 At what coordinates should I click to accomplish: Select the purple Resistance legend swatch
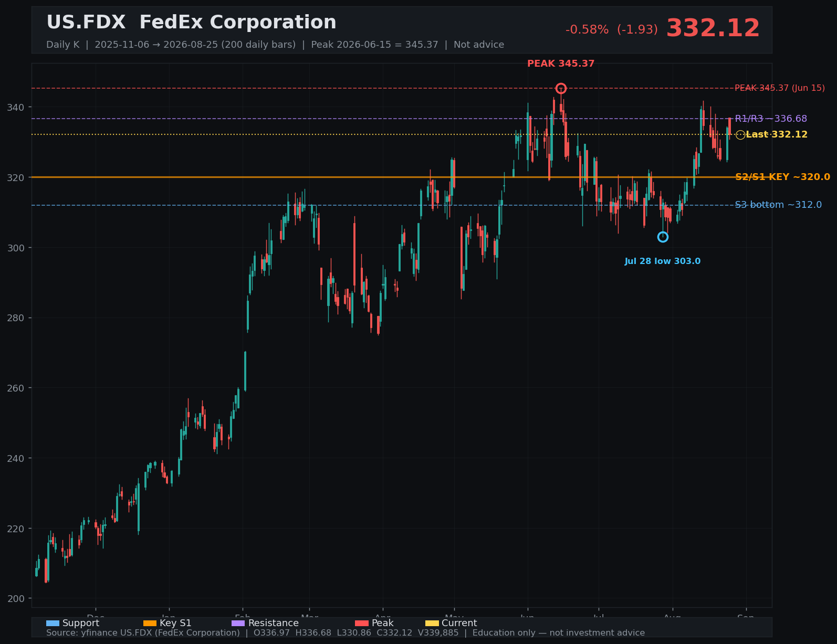(238, 623)
